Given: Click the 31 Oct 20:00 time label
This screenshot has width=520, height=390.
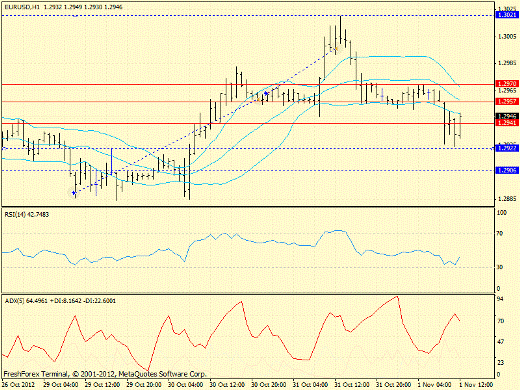Looking at the screenshot, I should (x=394, y=385).
